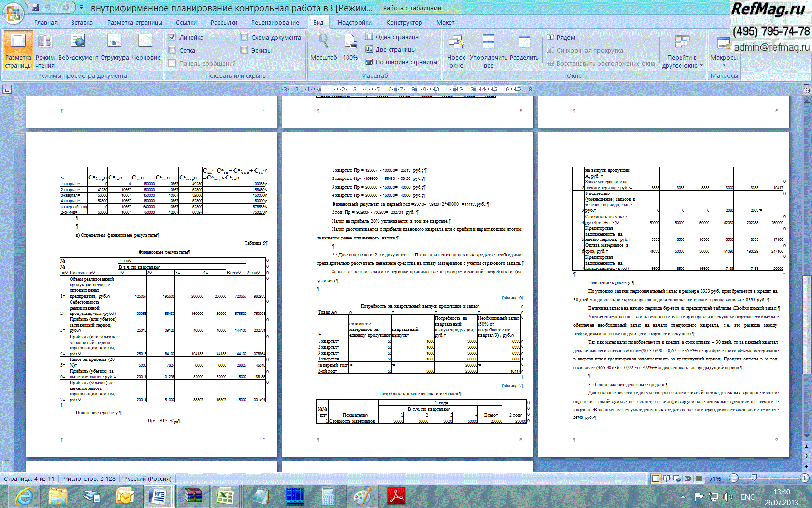Screen dimensions: 812x508
Task: Switch to Режим чтения view
Action: coord(45,42)
